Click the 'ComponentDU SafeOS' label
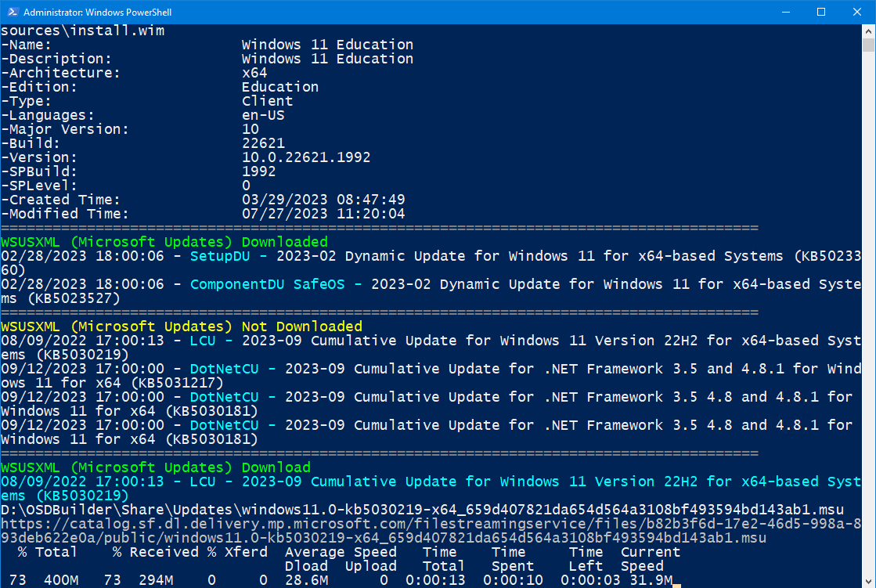The height and width of the screenshot is (588, 876). coord(268,284)
